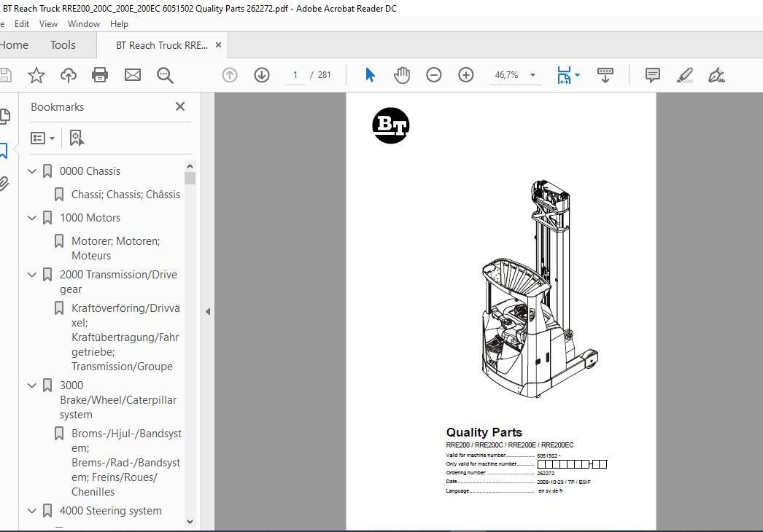Collapse the 0000 Chassis bookmark
The width and height of the screenshot is (763, 532).
pyautogui.click(x=32, y=171)
